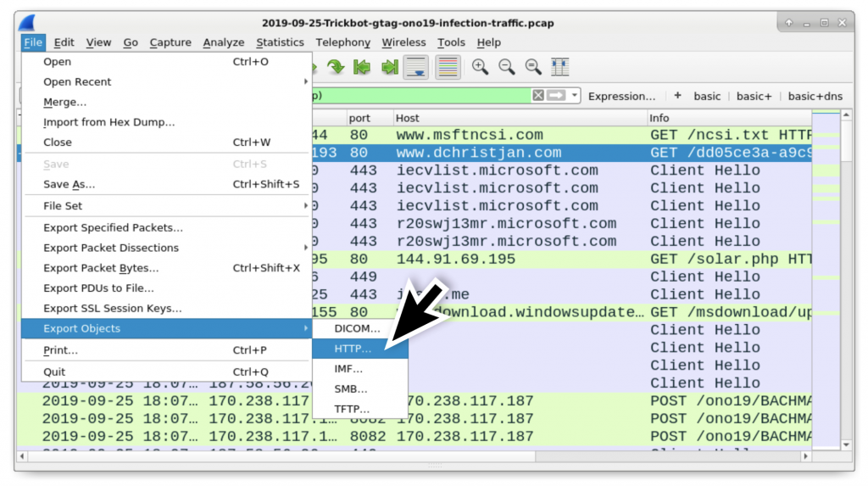868x486 pixels.
Task: Click the resize columns icon
Action: [x=560, y=67]
